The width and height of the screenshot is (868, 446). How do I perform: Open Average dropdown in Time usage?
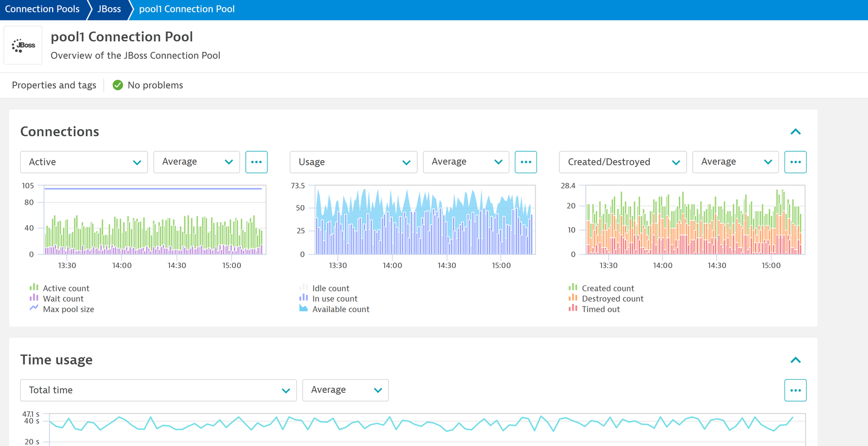pyautogui.click(x=346, y=390)
